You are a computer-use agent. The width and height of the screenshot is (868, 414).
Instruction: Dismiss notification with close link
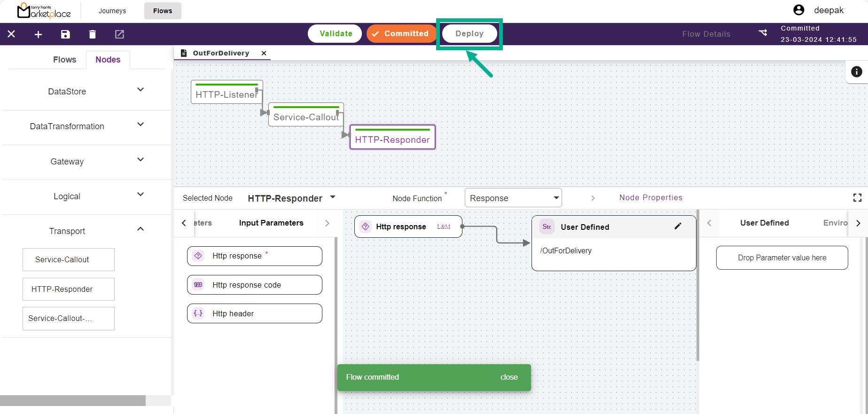click(508, 377)
